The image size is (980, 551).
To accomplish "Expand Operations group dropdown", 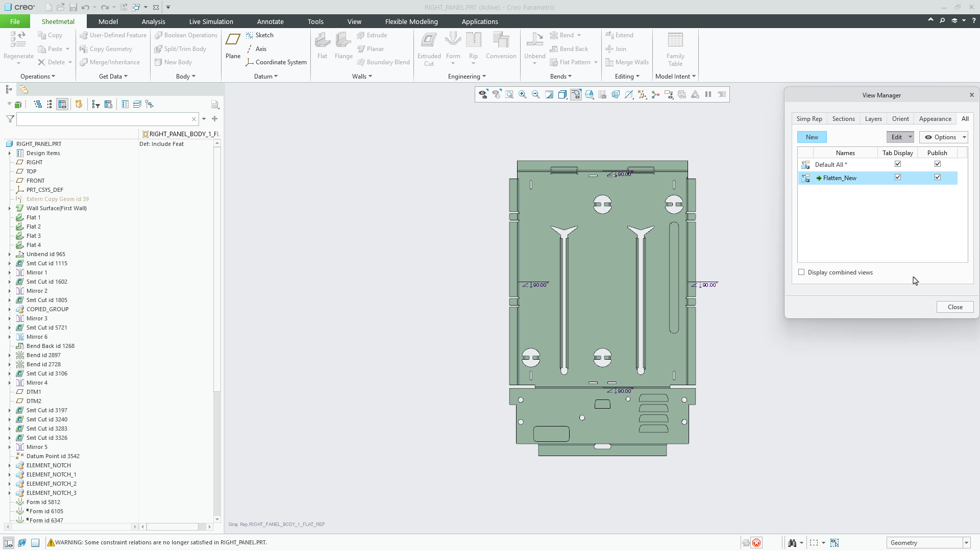I will (x=38, y=77).
